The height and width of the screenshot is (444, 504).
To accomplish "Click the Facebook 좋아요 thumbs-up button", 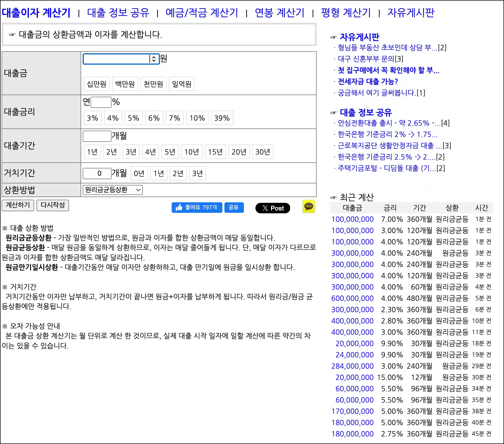I will click(x=197, y=208).
